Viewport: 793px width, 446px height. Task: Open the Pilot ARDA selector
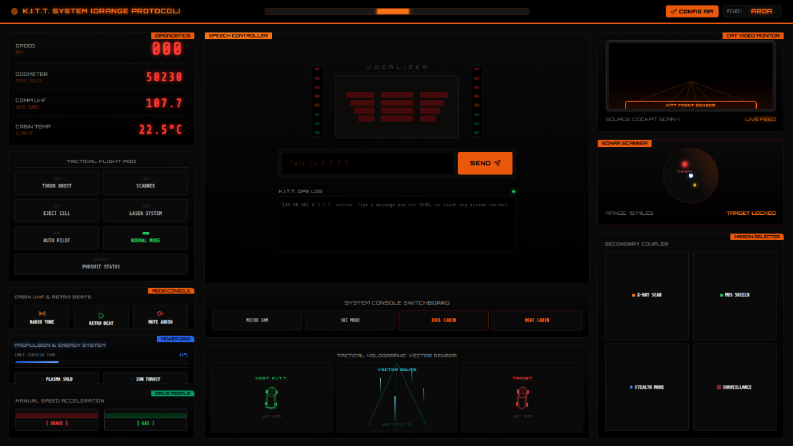pyautogui.click(x=752, y=11)
